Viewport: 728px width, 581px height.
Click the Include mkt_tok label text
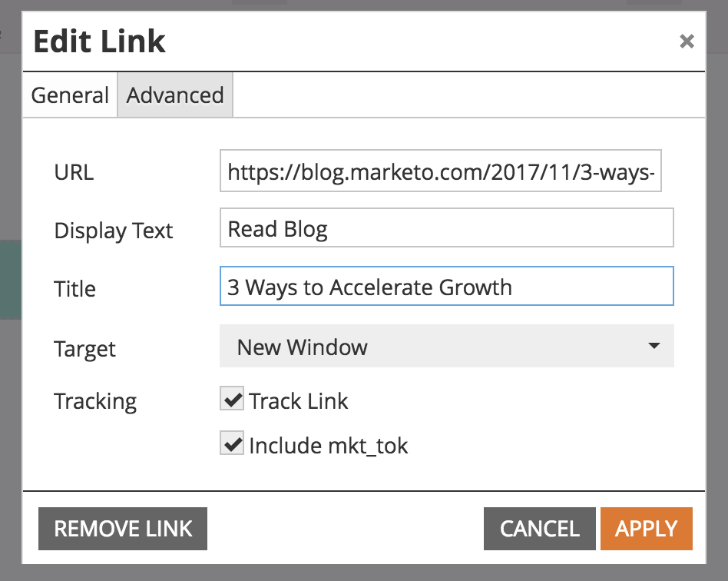point(329,445)
